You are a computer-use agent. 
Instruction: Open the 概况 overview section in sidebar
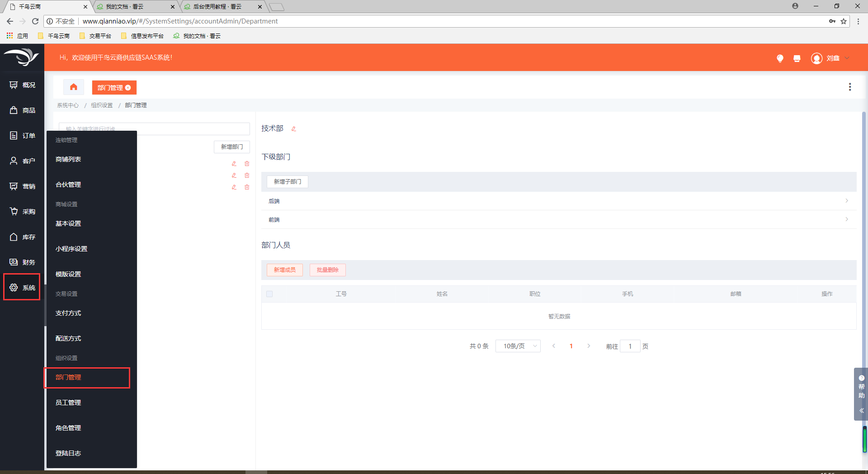[22, 85]
